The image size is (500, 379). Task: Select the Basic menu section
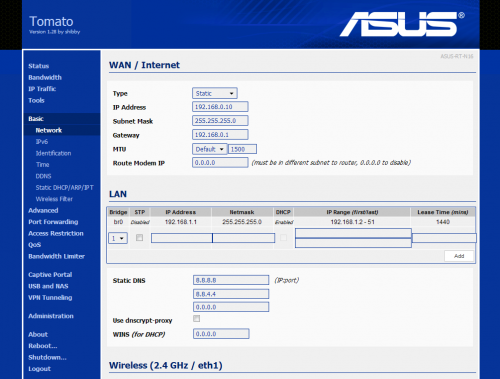tap(36, 119)
